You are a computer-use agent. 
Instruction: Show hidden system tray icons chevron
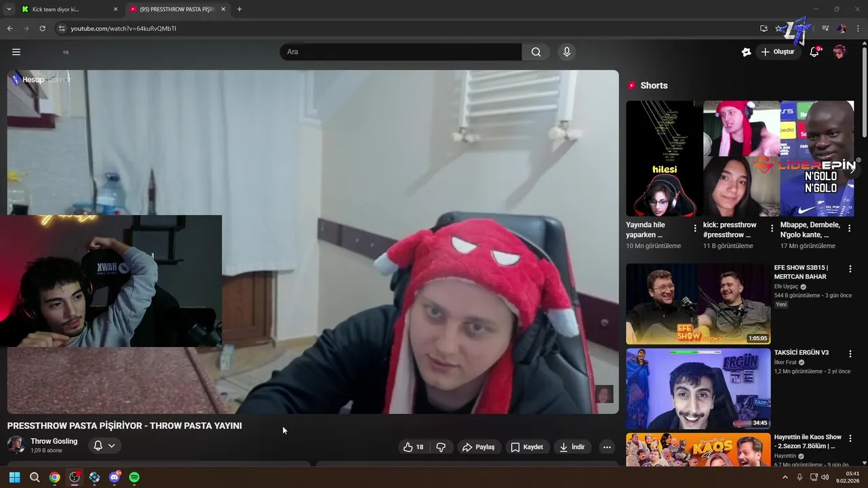(785, 477)
